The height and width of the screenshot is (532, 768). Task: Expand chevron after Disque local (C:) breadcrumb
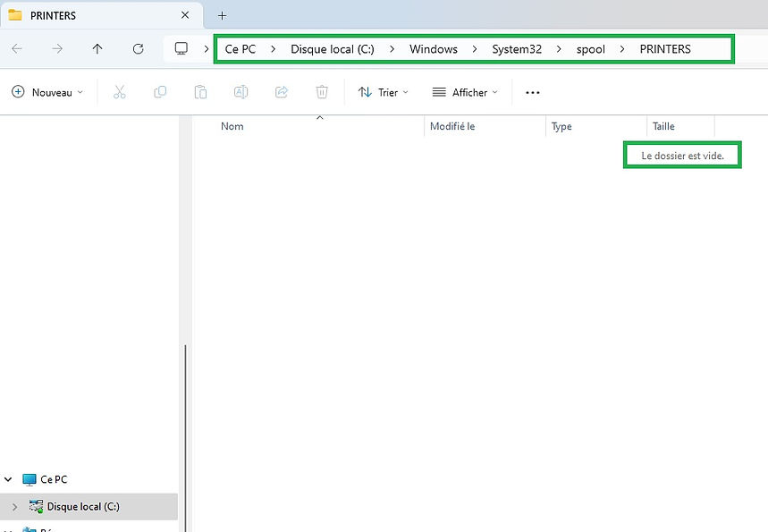392,49
